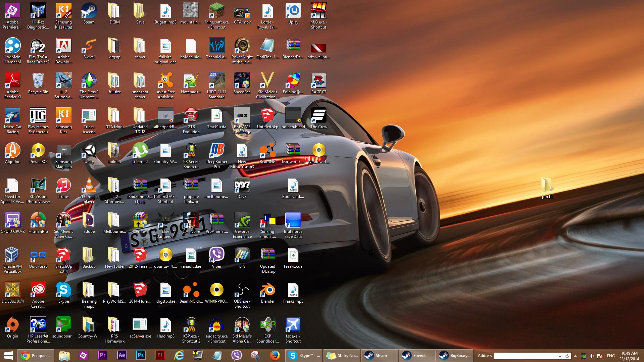Open NVIDIA tray icon
The height and width of the screenshot is (362, 644).
[584, 356]
